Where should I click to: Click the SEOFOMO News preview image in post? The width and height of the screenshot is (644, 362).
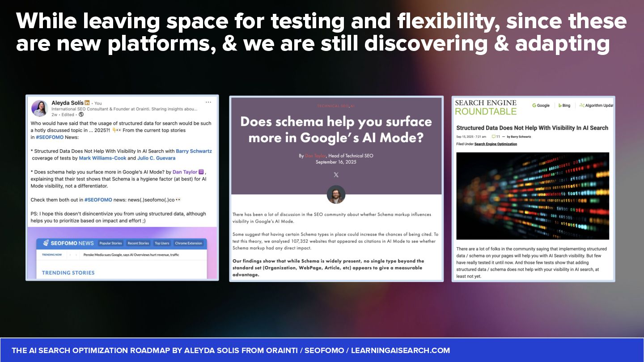[122, 253]
